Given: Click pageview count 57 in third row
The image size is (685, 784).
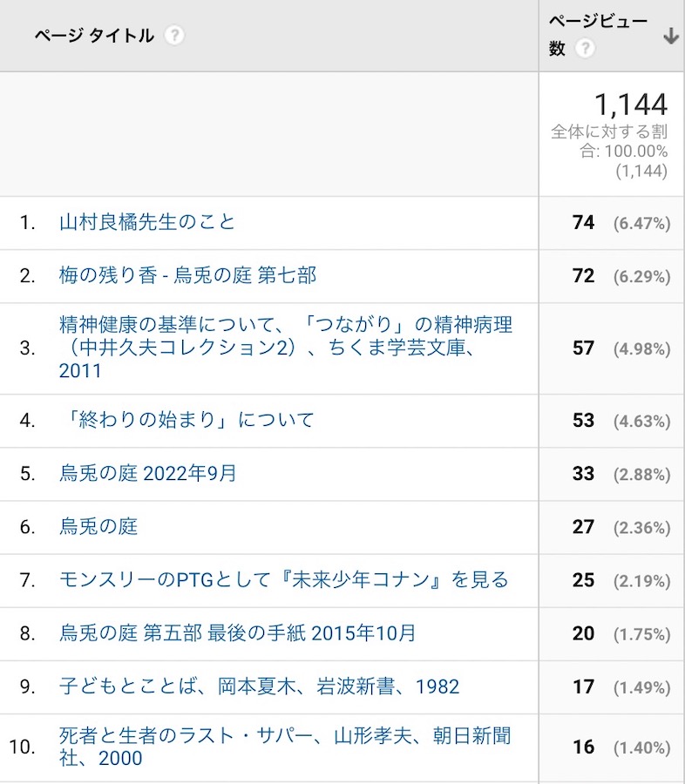Looking at the screenshot, I should click(583, 348).
